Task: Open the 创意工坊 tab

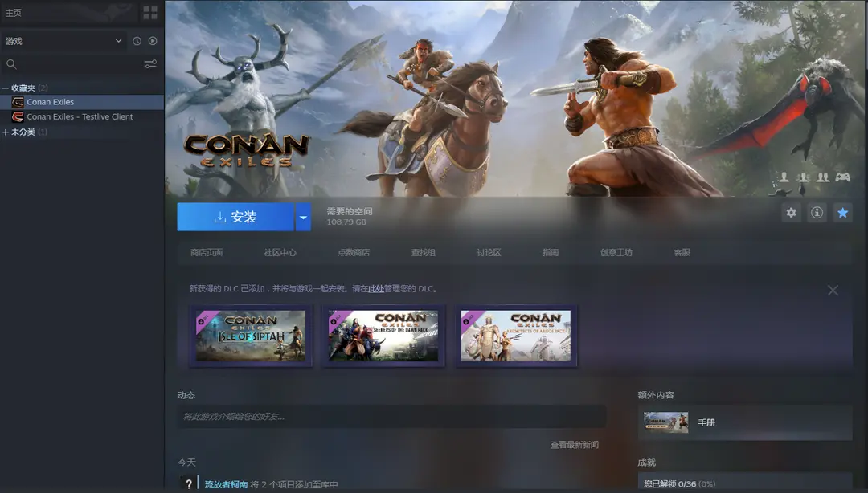Action: point(616,252)
